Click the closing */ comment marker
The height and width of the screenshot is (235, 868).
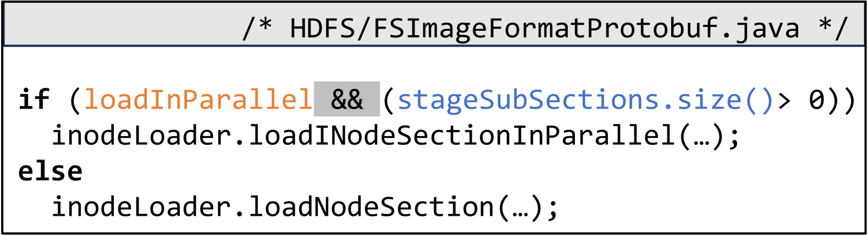point(832,29)
